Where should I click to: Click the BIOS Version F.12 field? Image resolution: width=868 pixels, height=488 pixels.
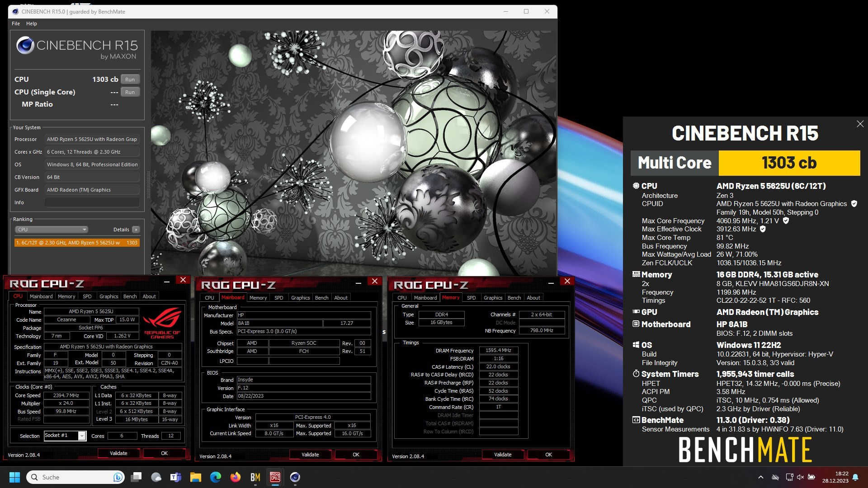pos(303,388)
